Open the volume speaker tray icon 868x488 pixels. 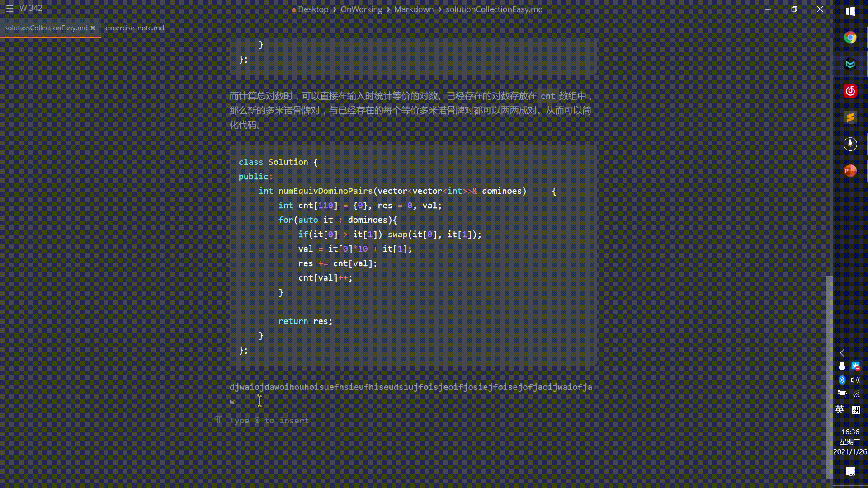coord(855,380)
